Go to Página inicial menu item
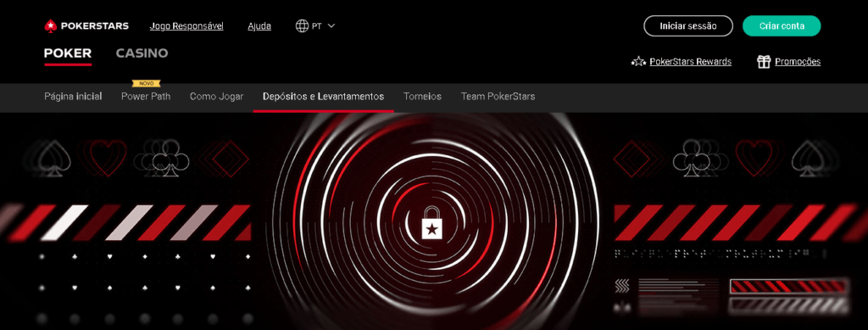868x330 pixels. coord(73,97)
